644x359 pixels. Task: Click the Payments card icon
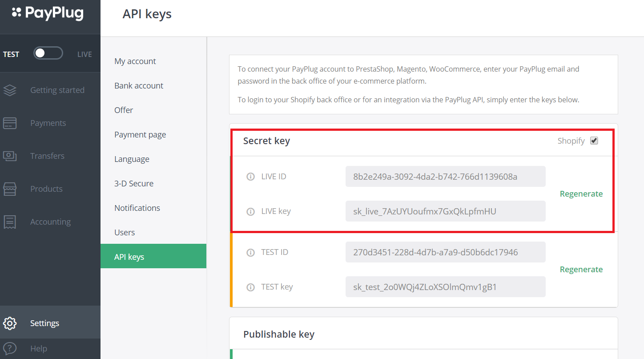coord(10,123)
